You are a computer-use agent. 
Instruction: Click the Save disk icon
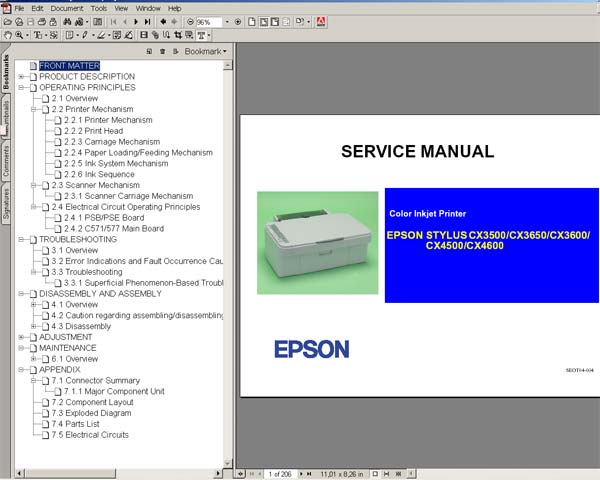(31, 22)
